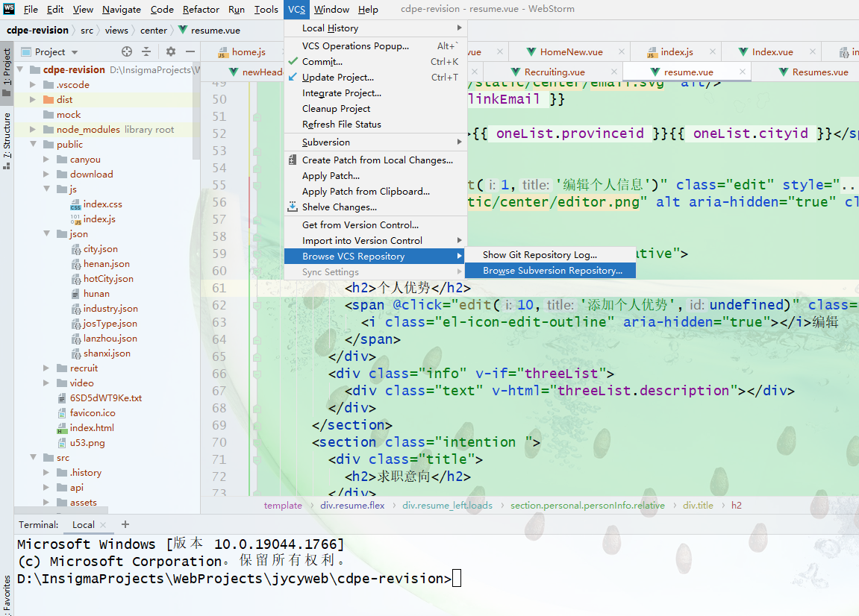Close the Local terminal tab
Image resolution: width=859 pixels, height=616 pixels.
tap(103, 524)
